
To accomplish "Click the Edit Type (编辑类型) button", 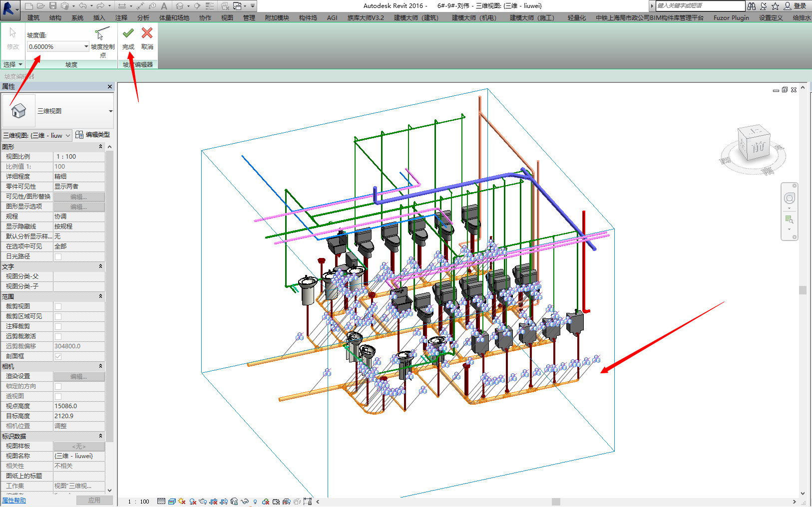I will [x=93, y=135].
